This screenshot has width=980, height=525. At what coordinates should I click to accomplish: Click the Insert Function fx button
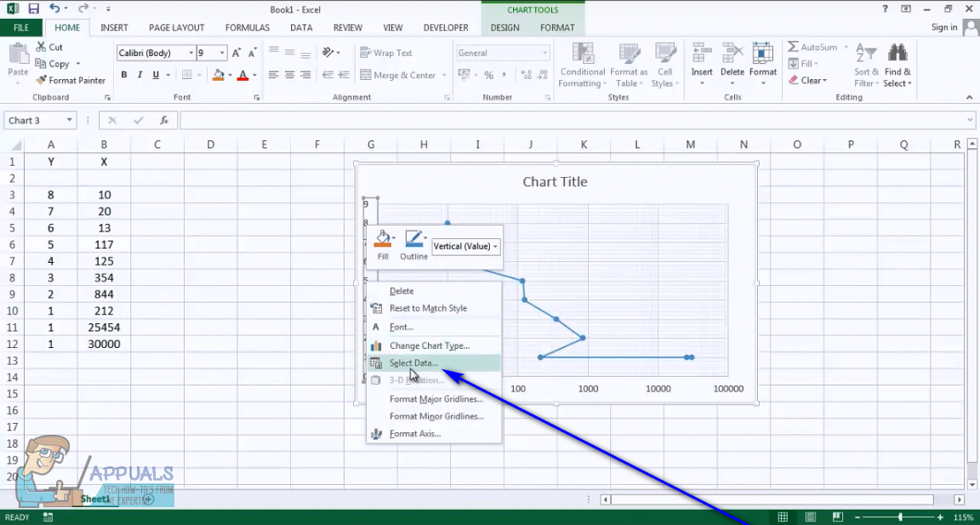click(x=164, y=121)
